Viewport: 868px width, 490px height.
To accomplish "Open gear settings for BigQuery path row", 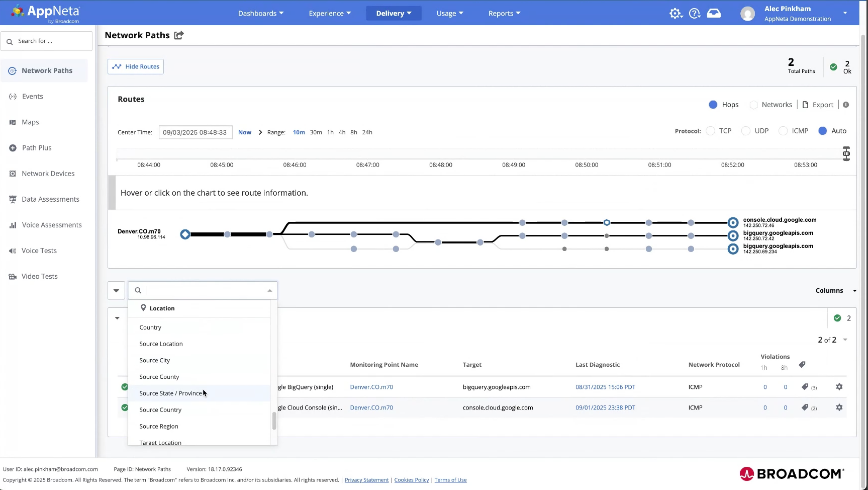I will point(839,387).
